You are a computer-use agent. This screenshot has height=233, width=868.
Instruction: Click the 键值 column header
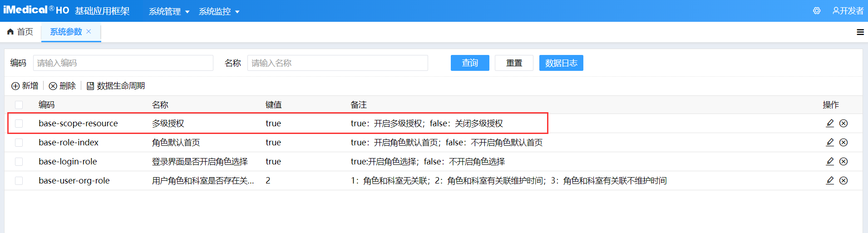click(x=274, y=105)
